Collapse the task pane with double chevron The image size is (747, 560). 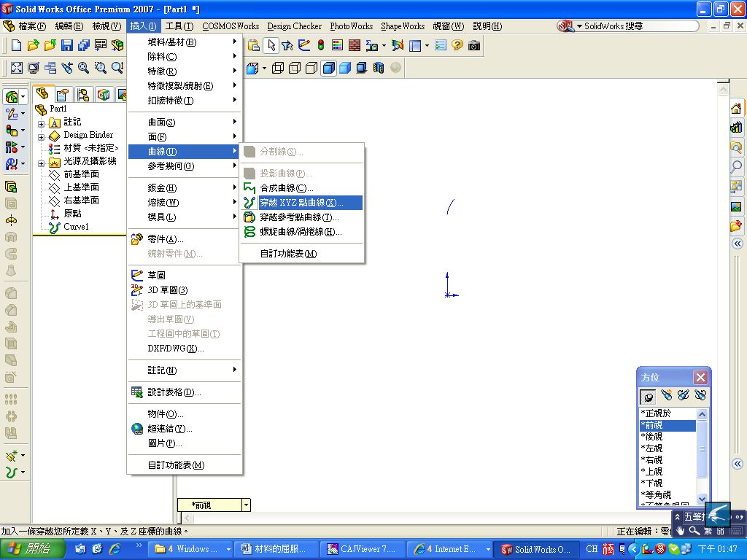pyautogui.click(x=737, y=244)
